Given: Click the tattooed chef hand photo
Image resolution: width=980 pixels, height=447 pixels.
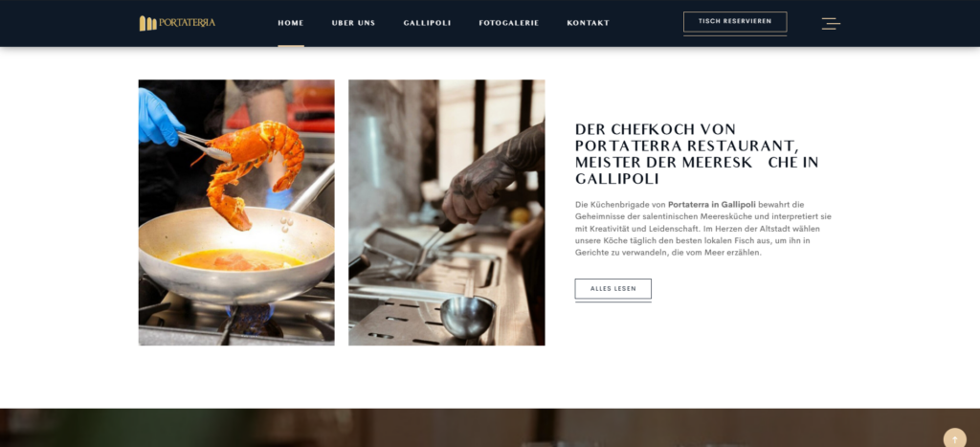Looking at the screenshot, I should point(446,212).
